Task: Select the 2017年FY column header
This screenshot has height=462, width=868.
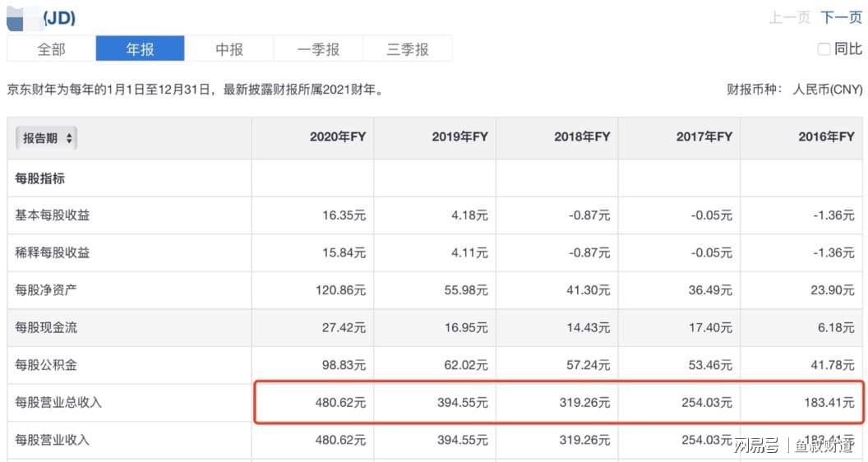Action: [x=704, y=136]
